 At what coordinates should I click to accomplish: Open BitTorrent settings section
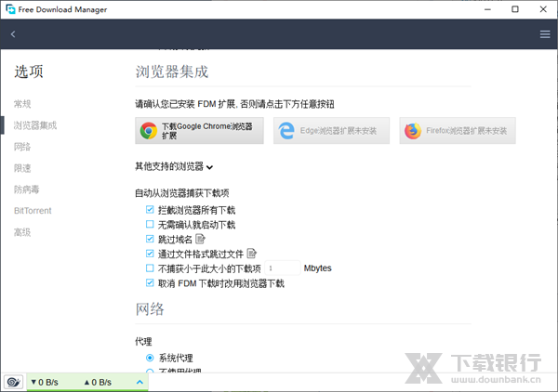pyautogui.click(x=33, y=211)
